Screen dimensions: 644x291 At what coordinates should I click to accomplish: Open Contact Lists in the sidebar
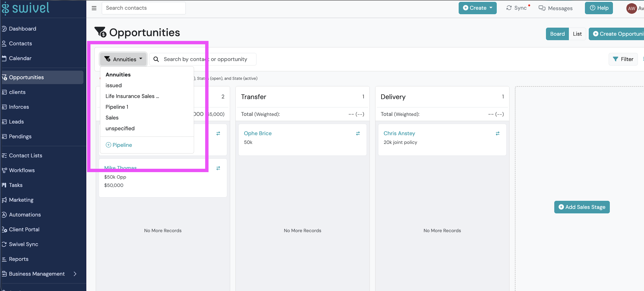[x=25, y=156]
